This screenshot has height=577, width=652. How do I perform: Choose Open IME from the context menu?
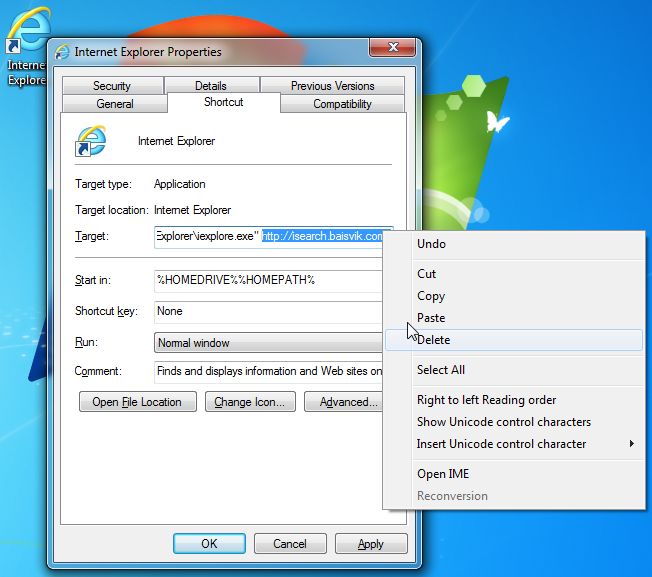click(515, 474)
